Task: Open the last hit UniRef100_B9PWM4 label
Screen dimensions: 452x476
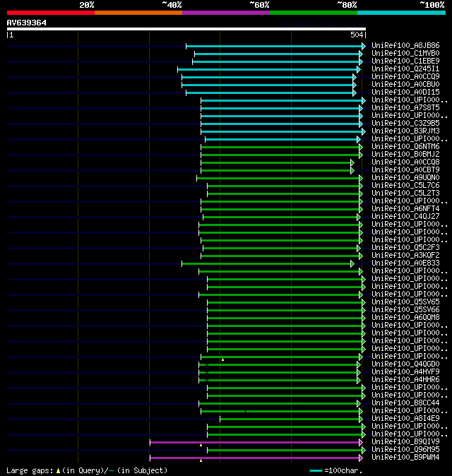Action: pyautogui.click(x=405, y=458)
